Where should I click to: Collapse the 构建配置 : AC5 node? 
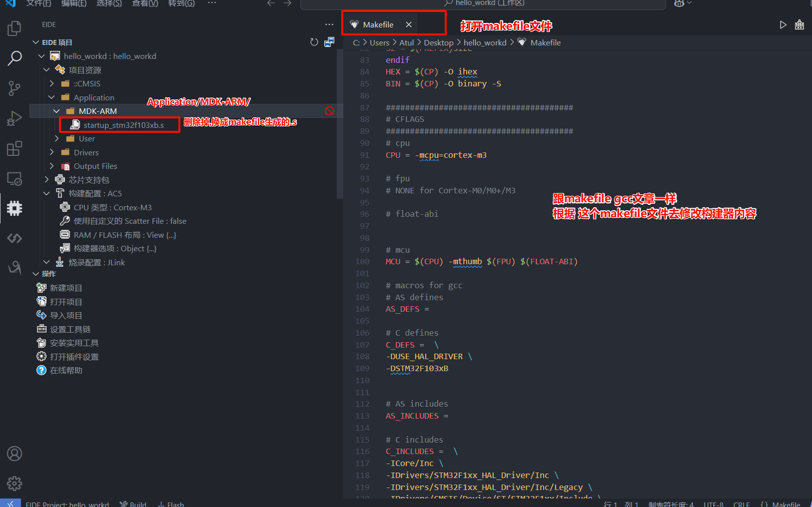click(46, 193)
